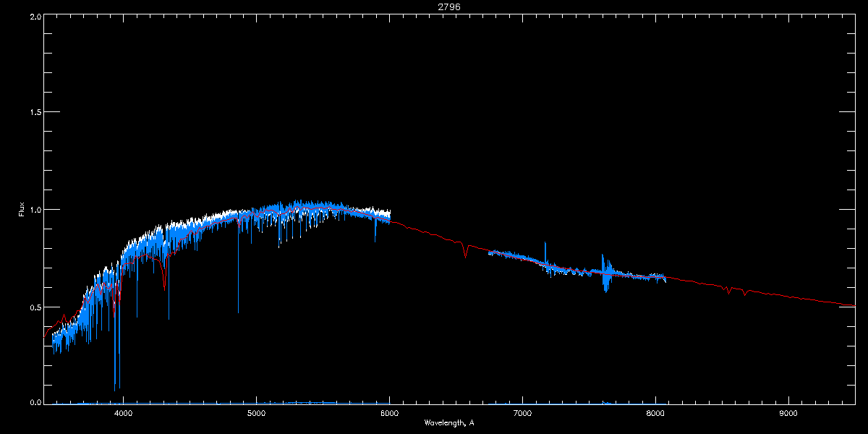Click the 9000 x-axis tick label
This screenshot has height=434, width=868.
pos(788,413)
